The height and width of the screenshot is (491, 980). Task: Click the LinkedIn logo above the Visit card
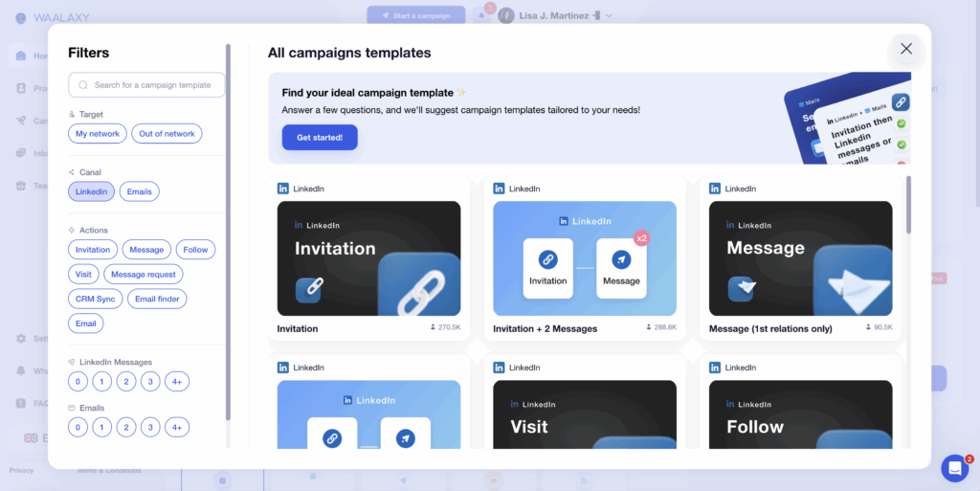pyautogui.click(x=499, y=368)
